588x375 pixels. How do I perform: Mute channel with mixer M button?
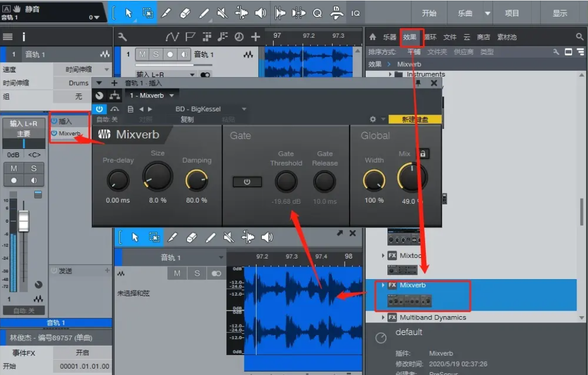click(x=14, y=168)
